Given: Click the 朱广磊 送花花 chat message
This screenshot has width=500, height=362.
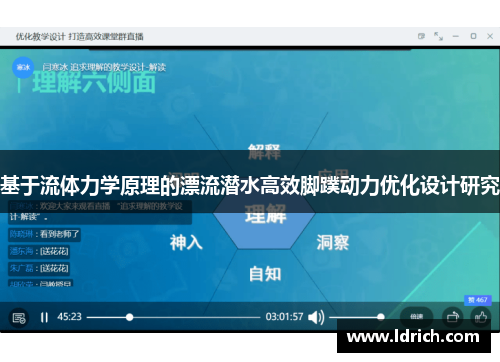Looking at the screenshot, I should pos(39,268).
